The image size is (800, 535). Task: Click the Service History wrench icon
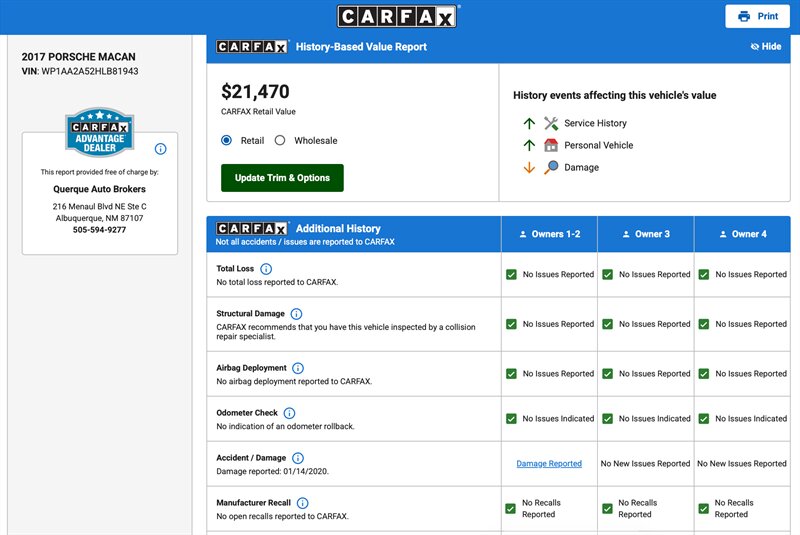551,123
